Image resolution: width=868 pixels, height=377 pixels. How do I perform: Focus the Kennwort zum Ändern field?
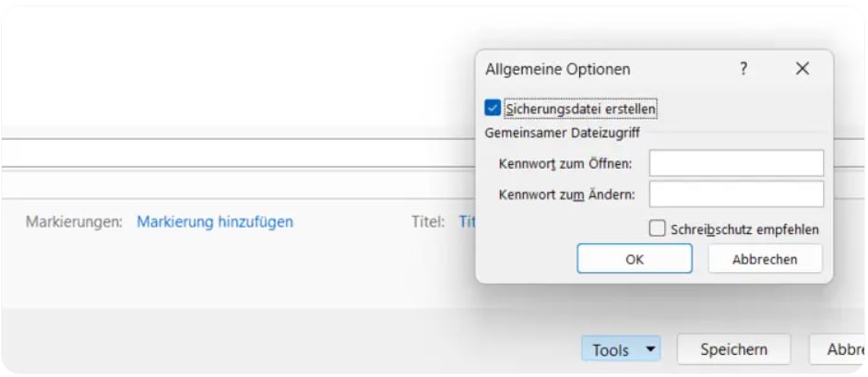point(736,194)
